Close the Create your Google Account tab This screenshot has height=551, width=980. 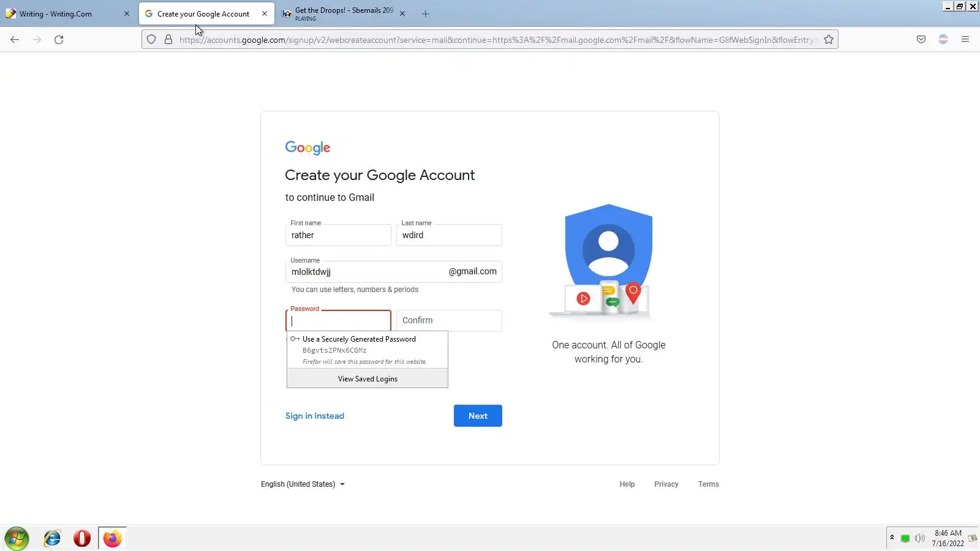(265, 13)
